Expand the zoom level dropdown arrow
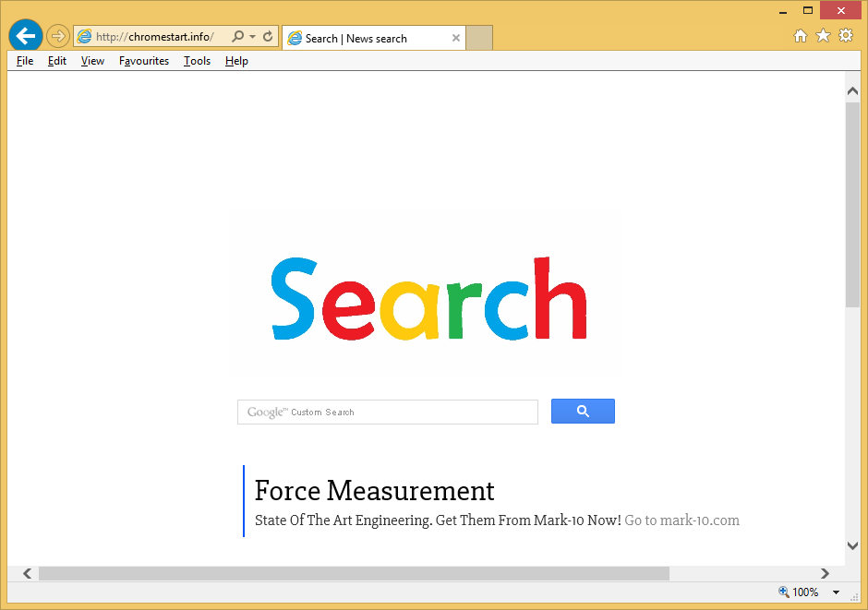Screen dimensions: 868x610 (x=836, y=592)
